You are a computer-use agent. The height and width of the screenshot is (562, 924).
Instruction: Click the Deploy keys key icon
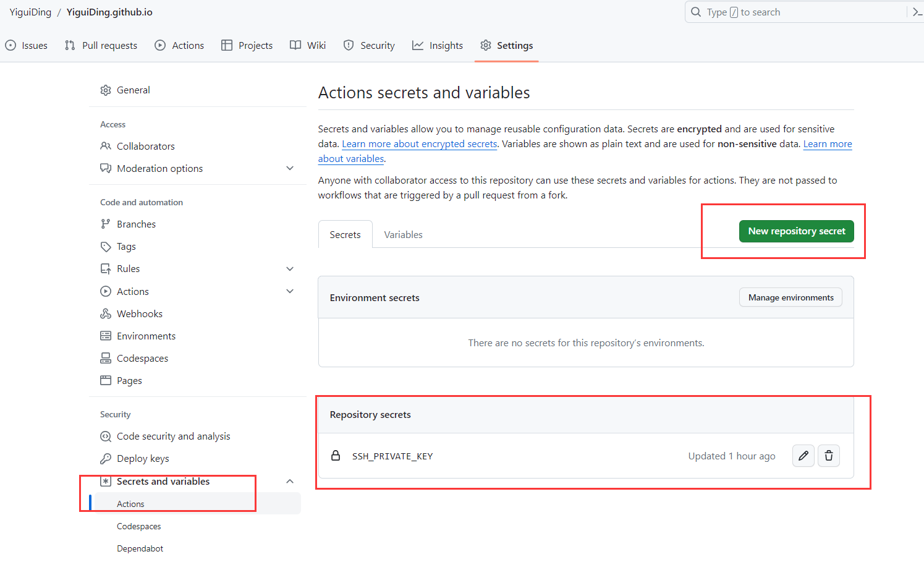106,459
